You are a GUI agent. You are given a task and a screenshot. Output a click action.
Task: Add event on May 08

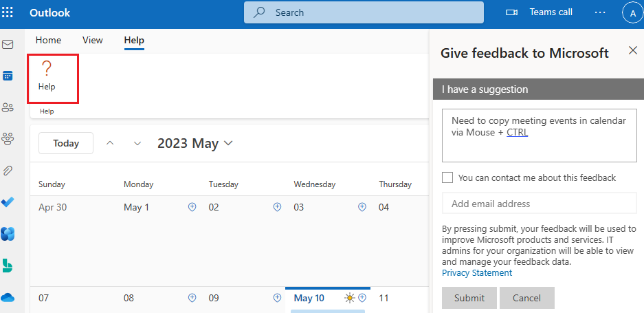pos(192,297)
